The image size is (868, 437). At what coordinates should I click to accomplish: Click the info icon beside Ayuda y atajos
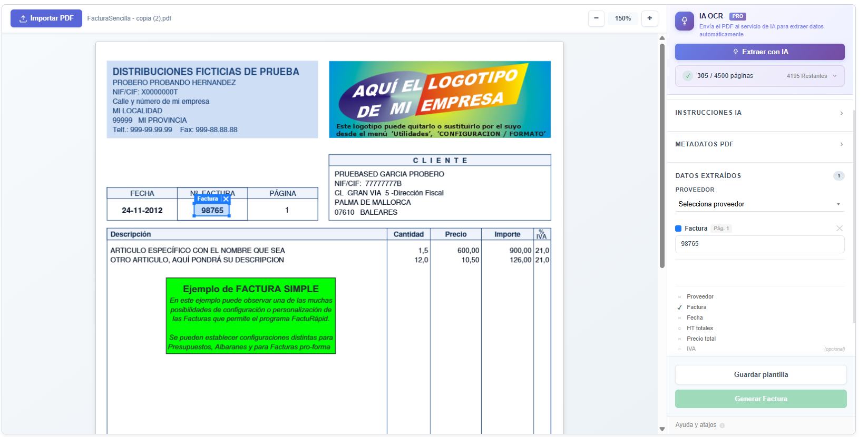click(722, 425)
